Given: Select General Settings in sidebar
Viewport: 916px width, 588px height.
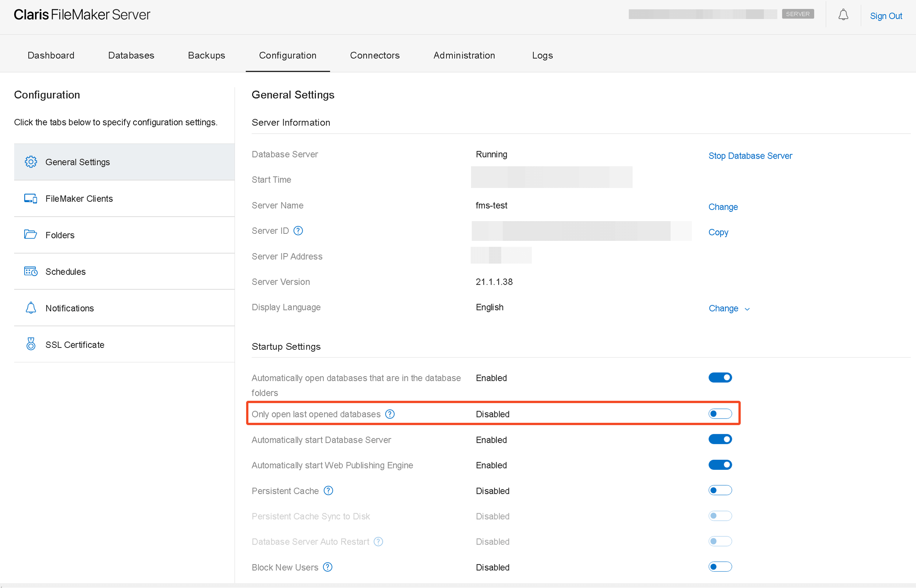Looking at the screenshot, I should pyautogui.click(x=124, y=162).
